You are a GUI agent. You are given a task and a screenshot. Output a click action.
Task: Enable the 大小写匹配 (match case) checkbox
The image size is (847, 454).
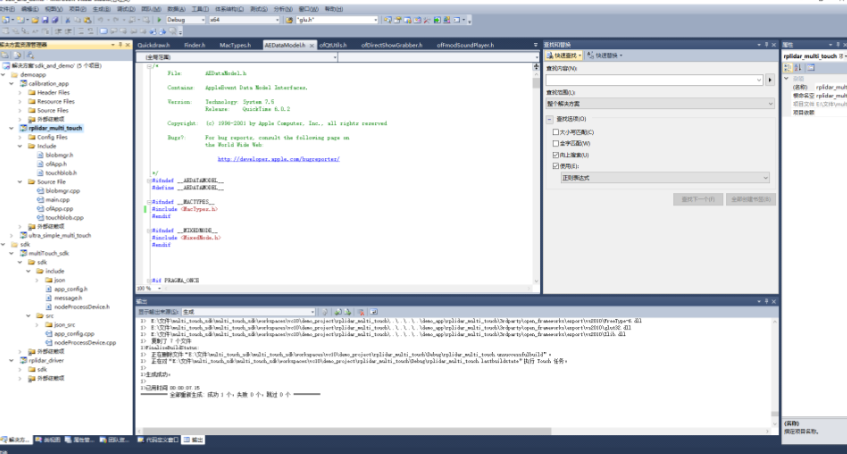[556, 132]
